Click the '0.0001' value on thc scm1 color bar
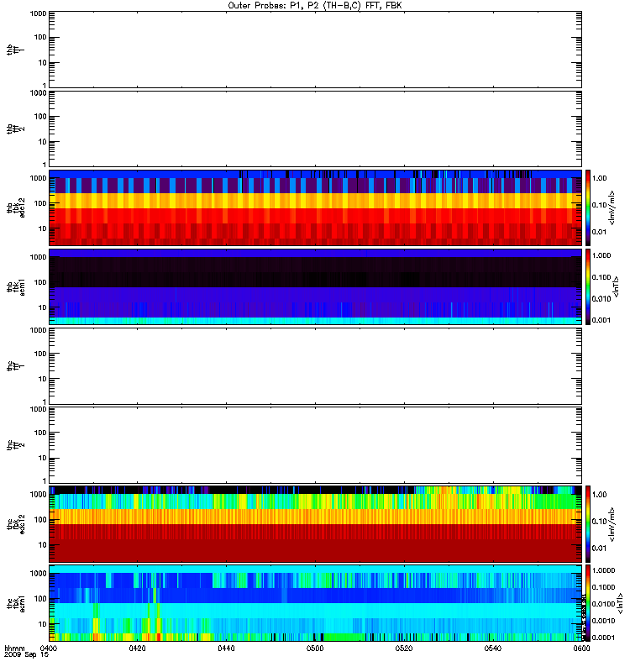 click(603, 638)
